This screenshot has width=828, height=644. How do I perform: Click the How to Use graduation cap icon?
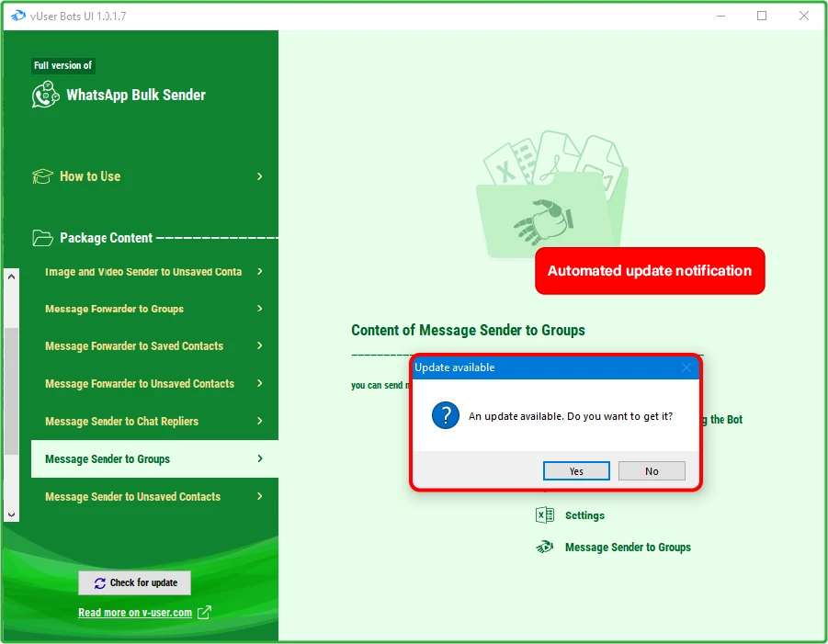click(42, 176)
